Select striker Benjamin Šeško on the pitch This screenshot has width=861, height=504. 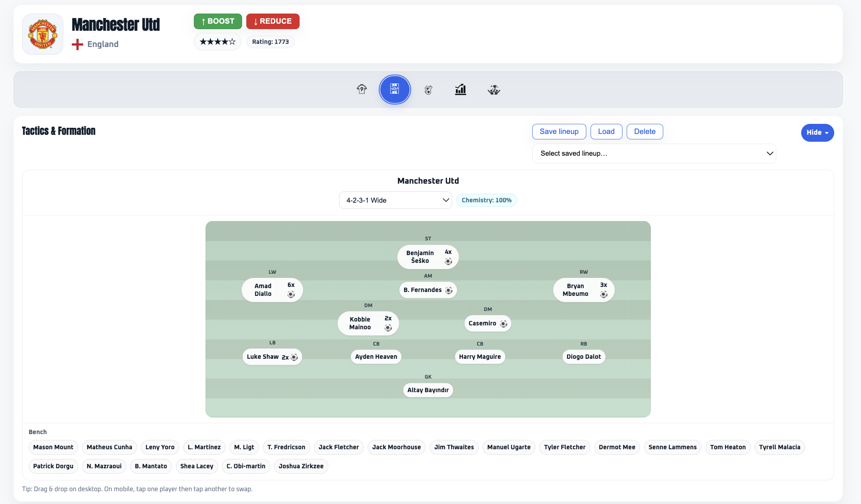tap(428, 257)
